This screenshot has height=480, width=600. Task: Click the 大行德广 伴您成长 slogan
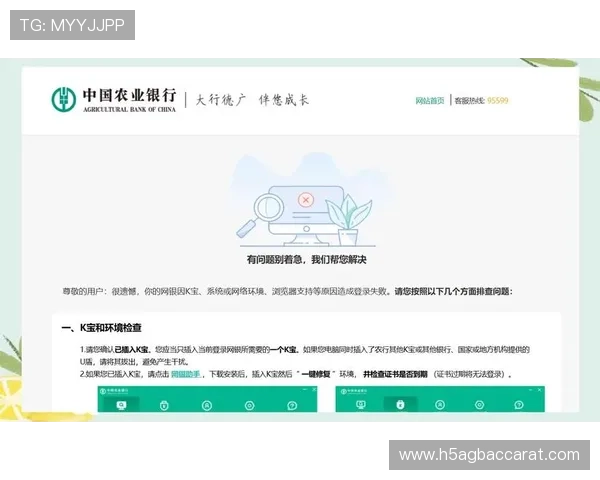pos(252,100)
